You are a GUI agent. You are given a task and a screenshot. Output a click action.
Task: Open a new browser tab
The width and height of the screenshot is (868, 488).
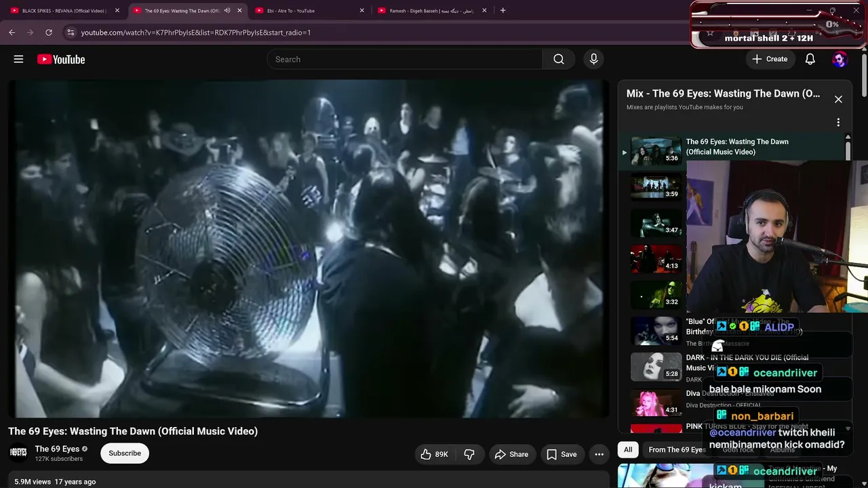pos(502,10)
